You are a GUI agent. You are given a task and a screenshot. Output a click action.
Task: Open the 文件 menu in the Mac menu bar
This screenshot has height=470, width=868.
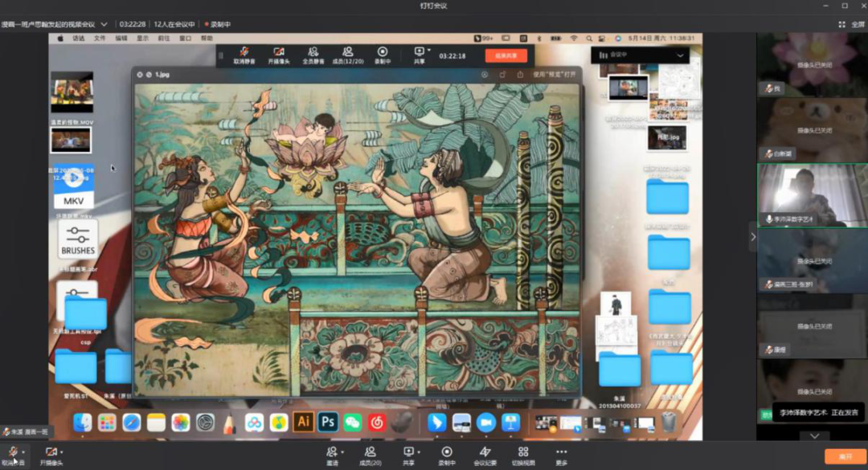pyautogui.click(x=100, y=39)
